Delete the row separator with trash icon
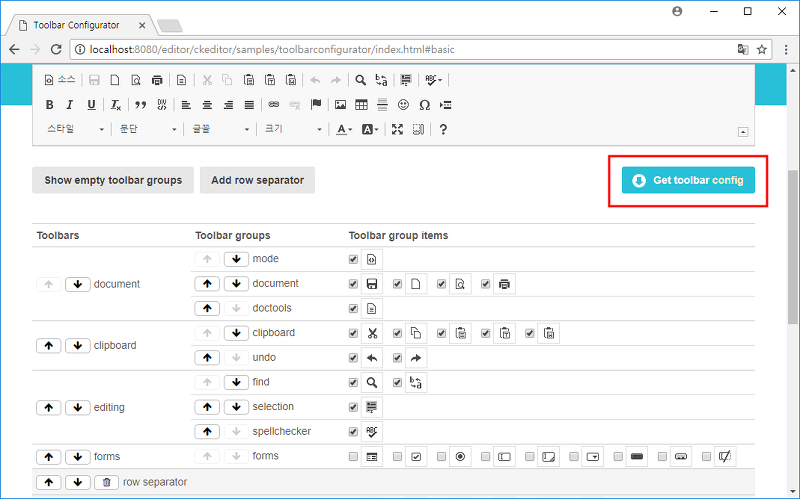The image size is (800, 499). [106, 482]
